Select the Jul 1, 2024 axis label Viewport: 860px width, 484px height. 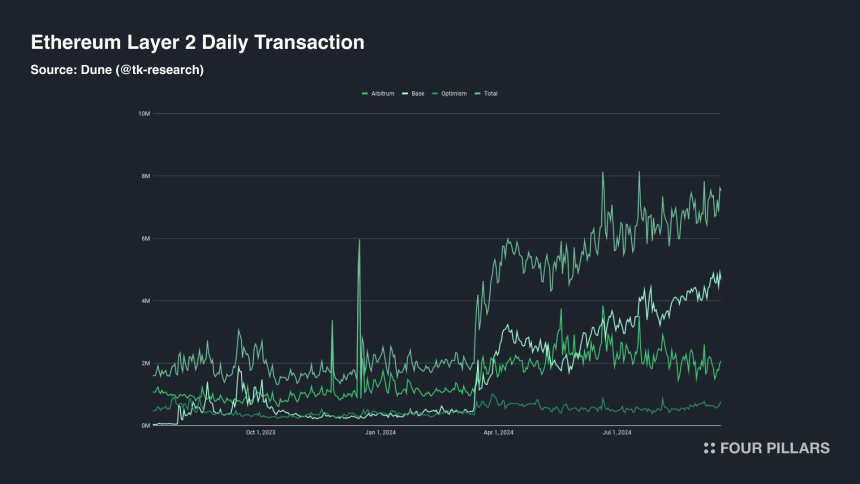click(617, 432)
